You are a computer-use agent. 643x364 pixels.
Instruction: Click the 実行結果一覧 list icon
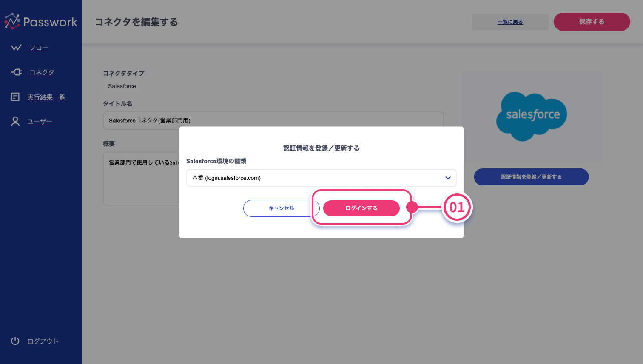click(x=15, y=97)
